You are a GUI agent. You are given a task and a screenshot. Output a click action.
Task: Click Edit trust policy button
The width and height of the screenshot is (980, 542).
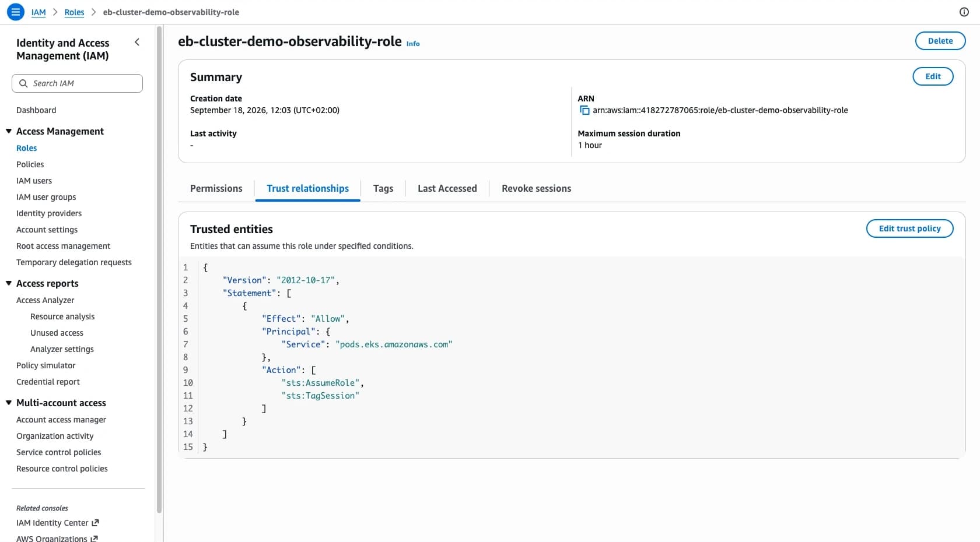(x=909, y=228)
